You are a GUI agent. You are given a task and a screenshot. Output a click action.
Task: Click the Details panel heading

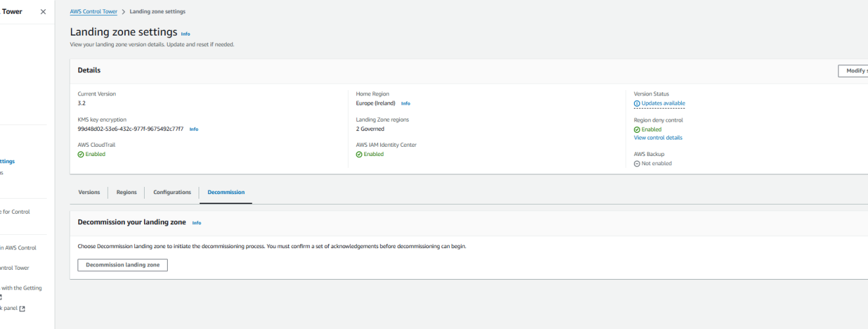pos(89,70)
